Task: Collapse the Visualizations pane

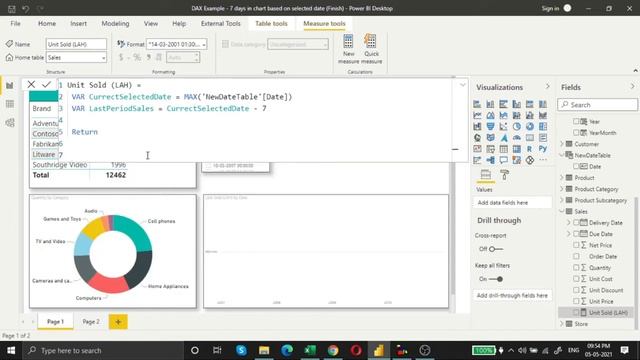Action: tap(548, 87)
